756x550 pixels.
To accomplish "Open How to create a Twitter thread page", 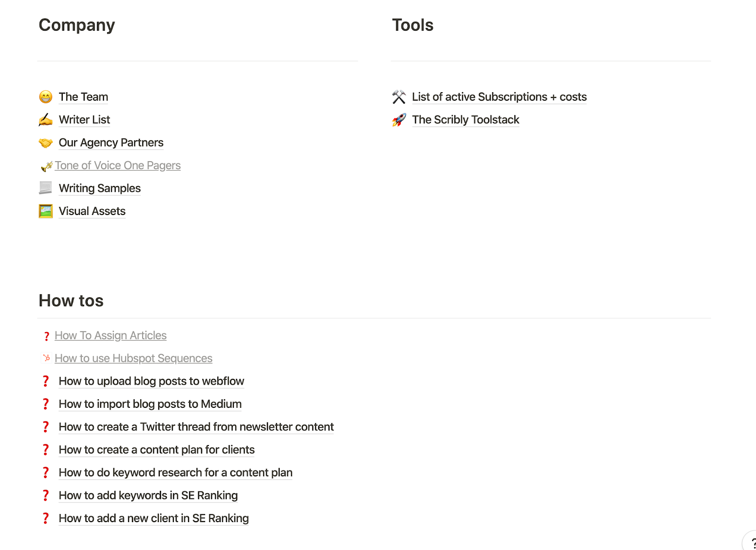I will pyautogui.click(x=196, y=427).
